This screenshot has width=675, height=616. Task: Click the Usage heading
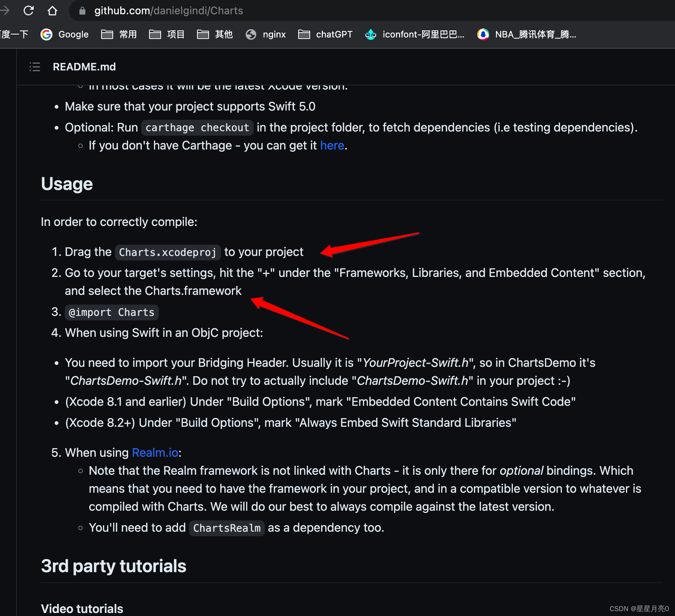[x=67, y=184]
